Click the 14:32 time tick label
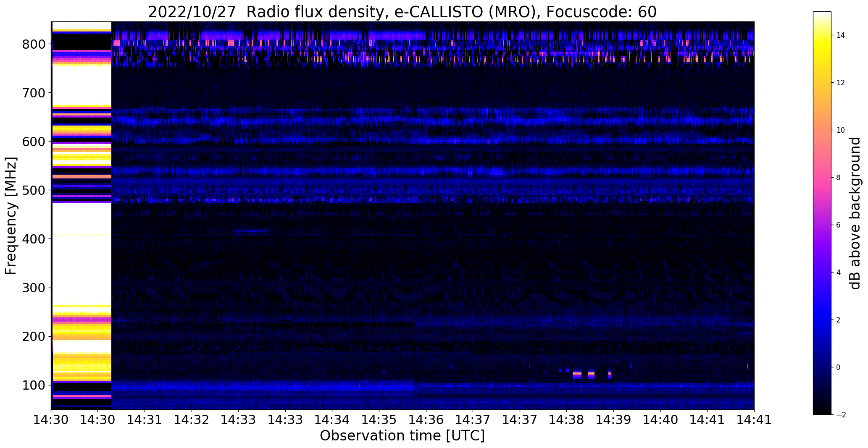This screenshot has width=868, height=448. pyautogui.click(x=192, y=420)
